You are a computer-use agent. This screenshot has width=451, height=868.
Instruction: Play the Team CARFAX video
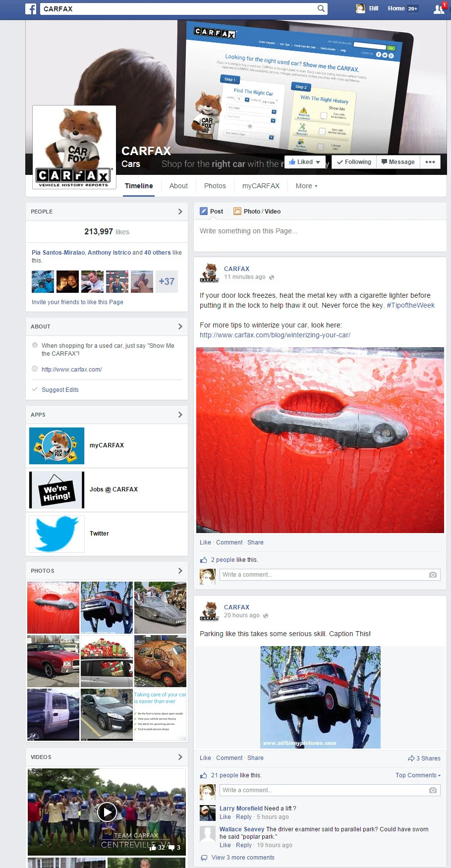(x=107, y=812)
